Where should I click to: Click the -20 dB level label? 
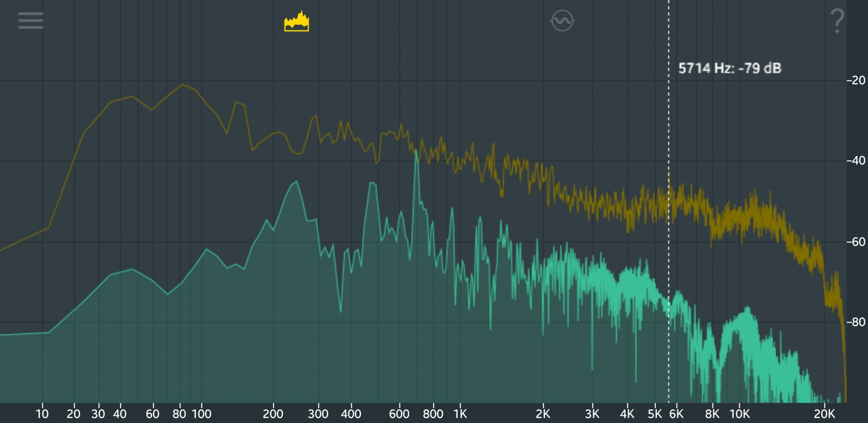pyautogui.click(x=855, y=81)
